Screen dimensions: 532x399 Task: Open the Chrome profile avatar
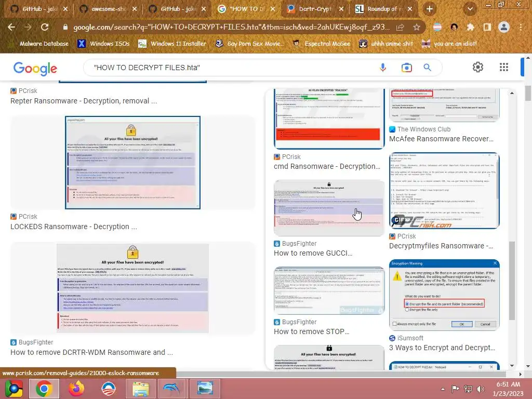pos(504,27)
